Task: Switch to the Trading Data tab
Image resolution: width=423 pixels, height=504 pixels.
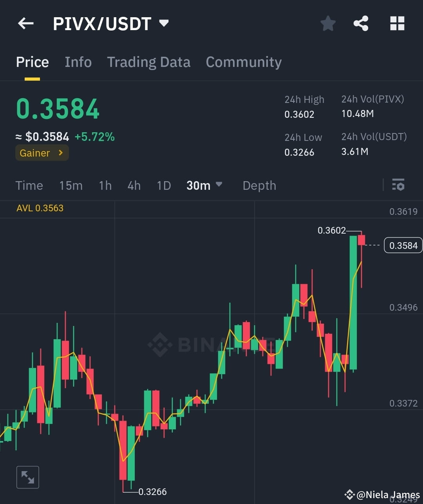Action: click(x=148, y=62)
